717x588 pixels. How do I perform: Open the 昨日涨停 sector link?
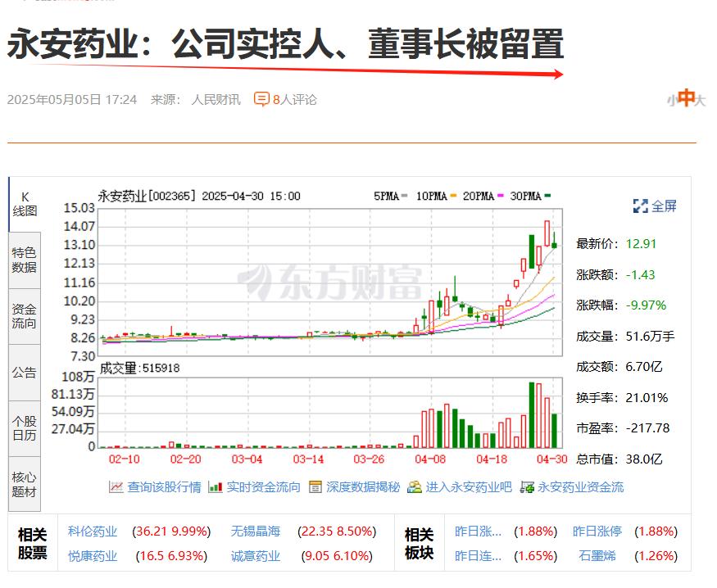coord(597,531)
